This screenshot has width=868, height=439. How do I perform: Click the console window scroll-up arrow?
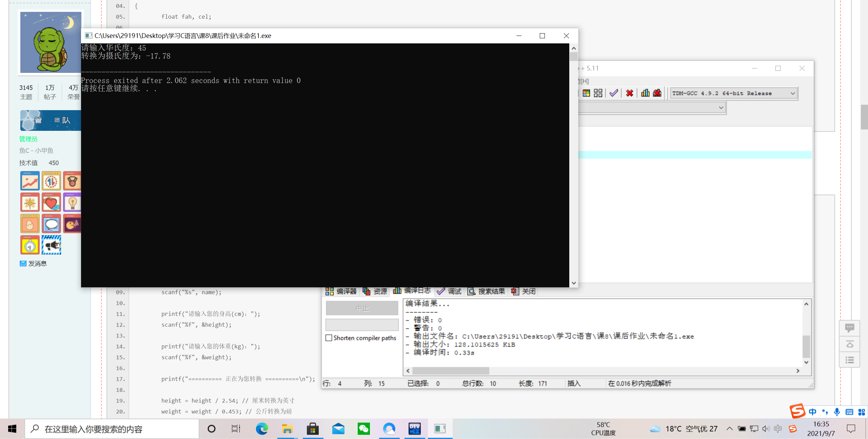[574, 48]
